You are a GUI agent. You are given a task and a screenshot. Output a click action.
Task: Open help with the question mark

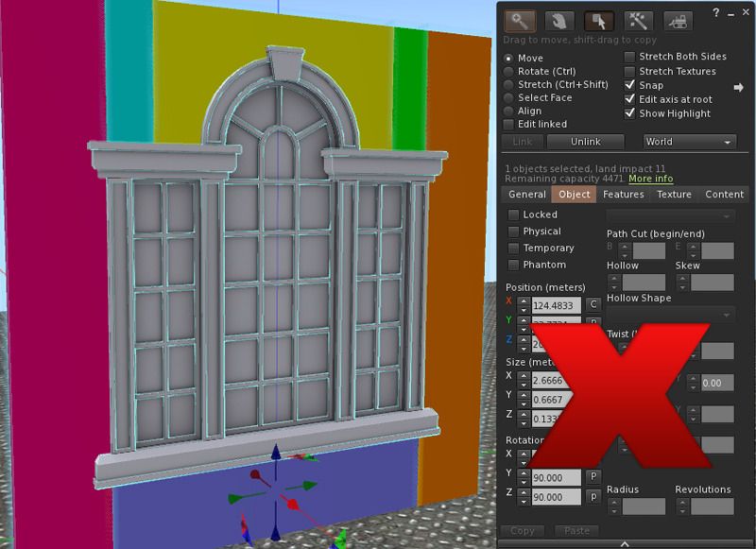(716, 13)
